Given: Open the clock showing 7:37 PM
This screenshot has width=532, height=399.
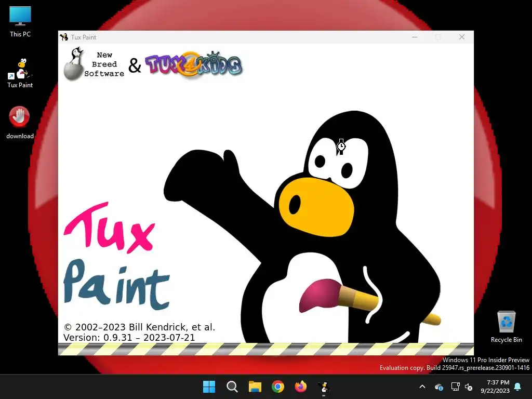Looking at the screenshot, I should [x=495, y=387].
